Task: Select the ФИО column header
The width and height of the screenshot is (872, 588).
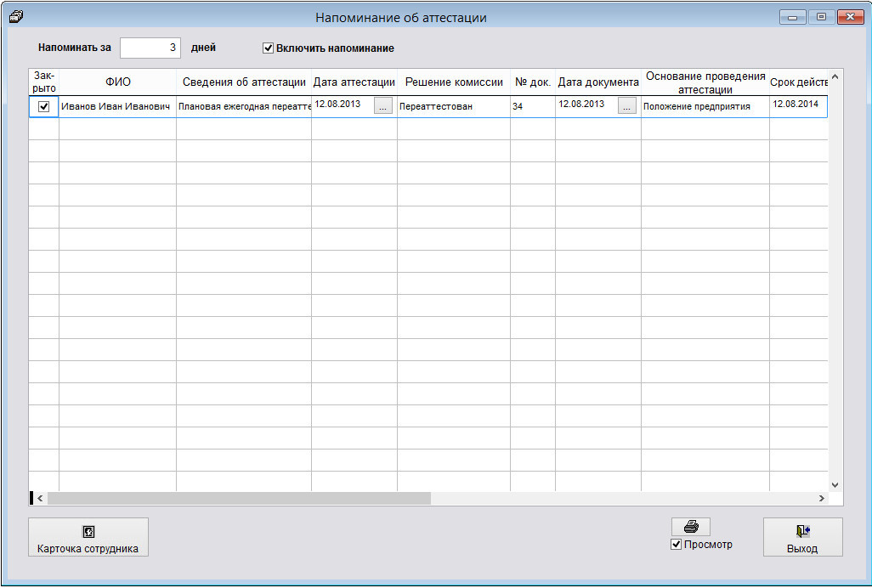Action: (118, 82)
